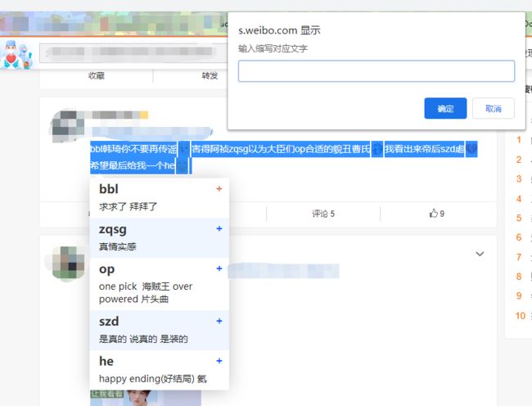532x406 pixels.
Task: Click the first post's user avatar
Action: pyautogui.click(x=68, y=126)
